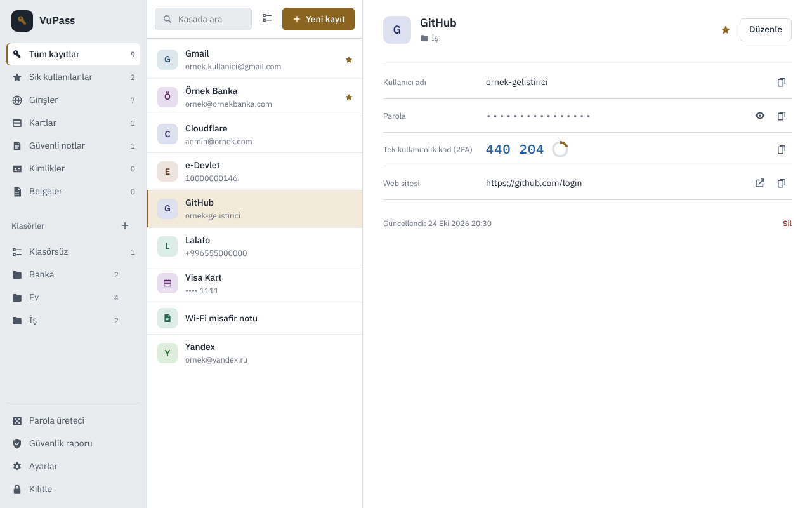
Task: Focus the Kasada ara search field
Action: 203,19
